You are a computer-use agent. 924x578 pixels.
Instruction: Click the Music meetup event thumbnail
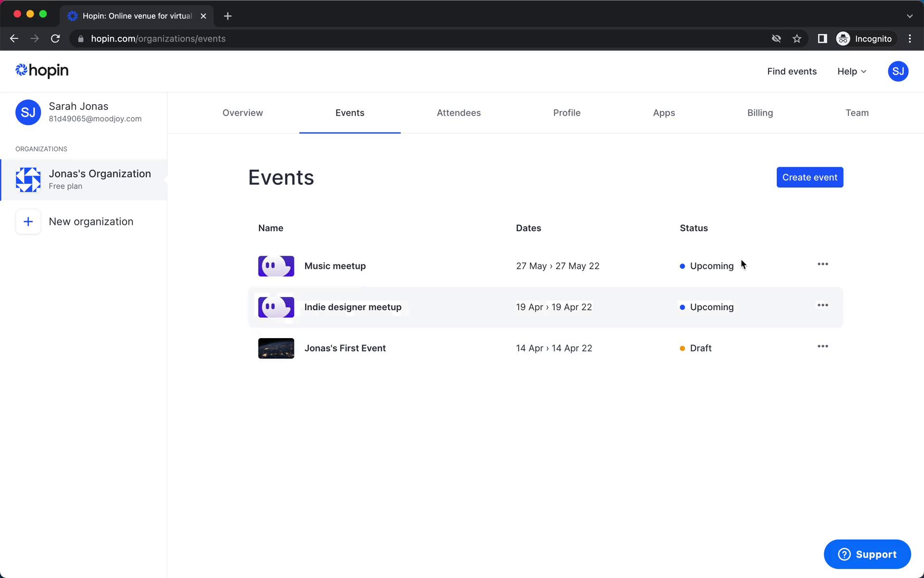click(276, 266)
